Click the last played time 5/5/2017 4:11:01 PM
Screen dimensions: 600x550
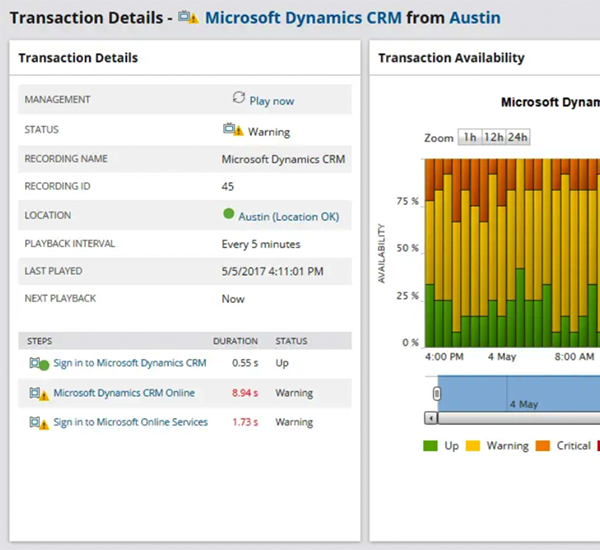272,271
